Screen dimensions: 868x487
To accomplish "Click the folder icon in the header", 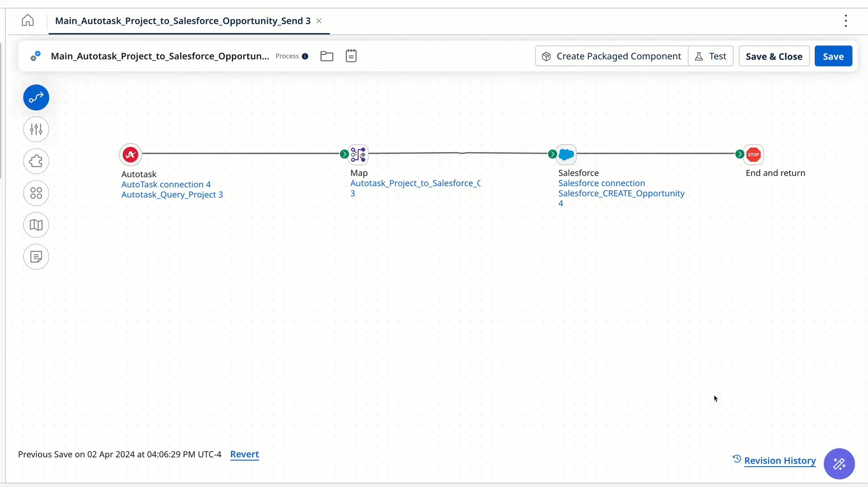I will point(326,56).
